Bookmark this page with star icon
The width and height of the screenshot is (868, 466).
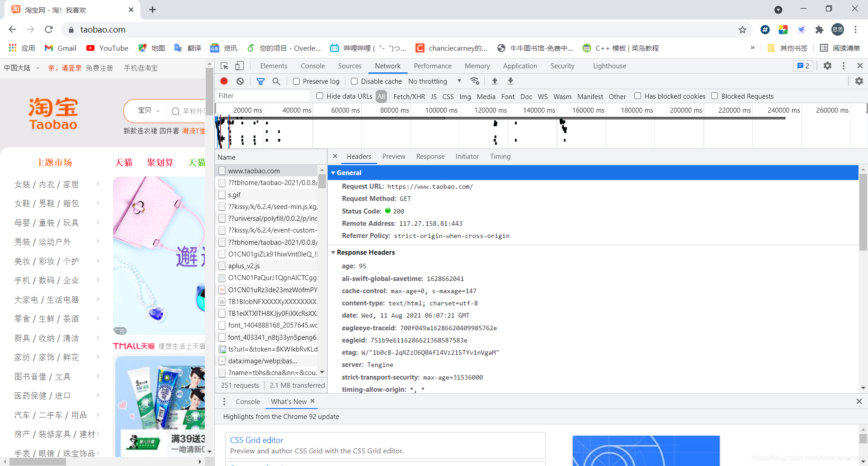click(742, 29)
